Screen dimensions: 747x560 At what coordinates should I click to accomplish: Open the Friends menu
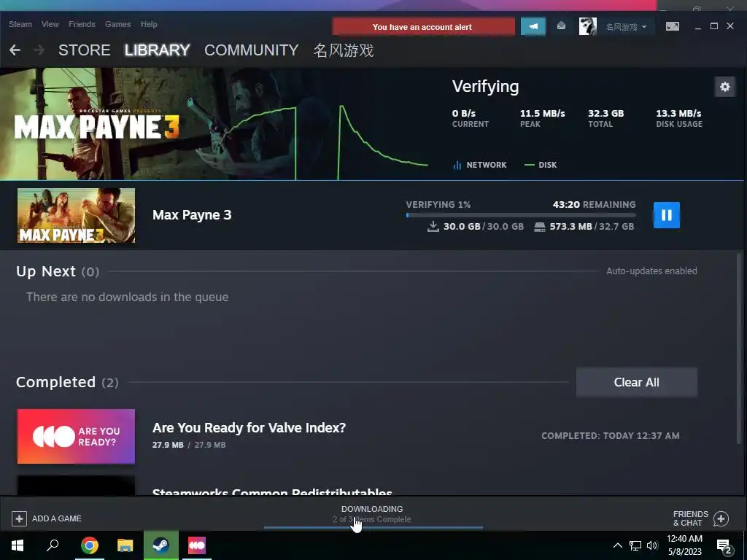[x=82, y=24]
